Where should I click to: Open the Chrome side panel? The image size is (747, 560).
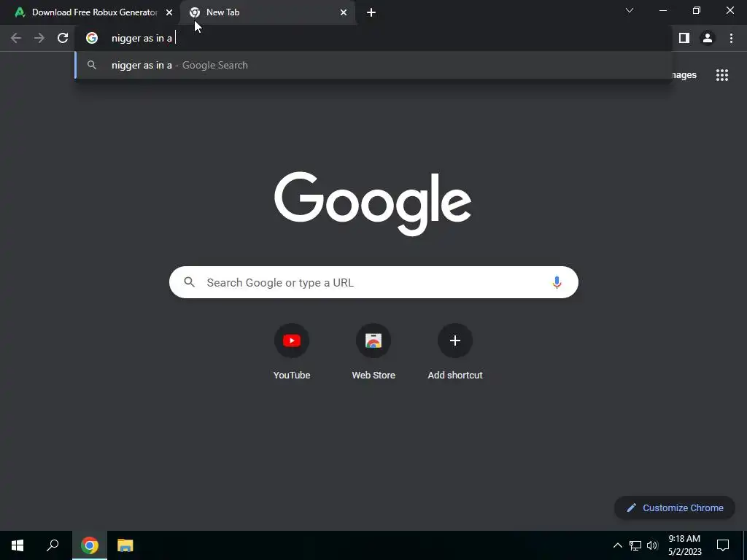pyautogui.click(x=684, y=38)
